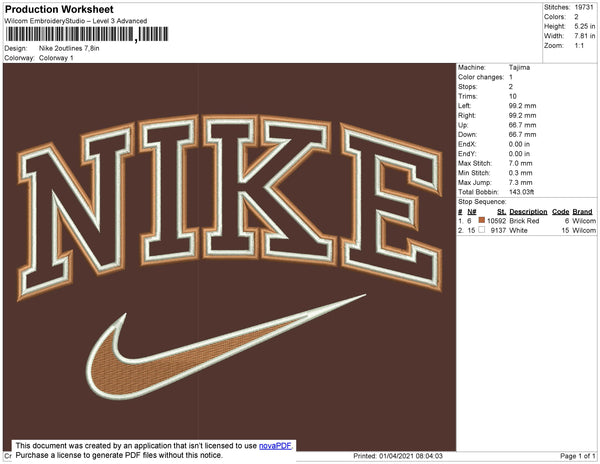Click the machine value Tajima
This screenshot has width=600, height=464.
[x=519, y=67]
